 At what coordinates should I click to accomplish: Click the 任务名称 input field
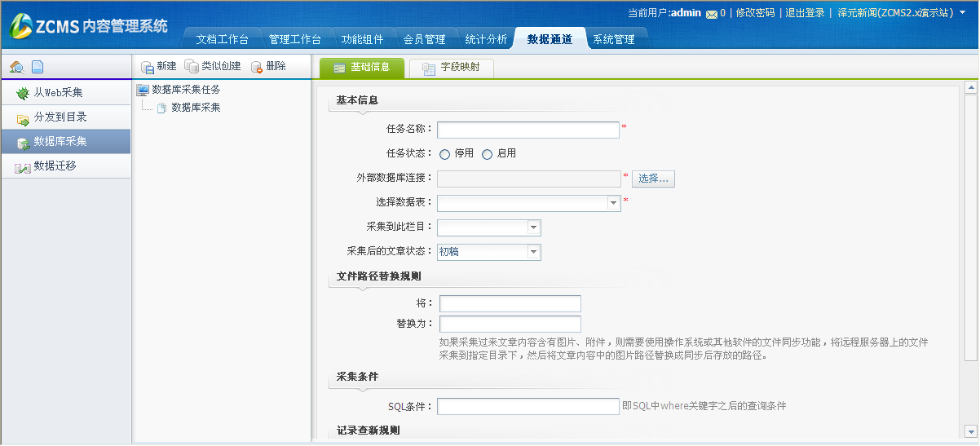pyautogui.click(x=528, y=130)
